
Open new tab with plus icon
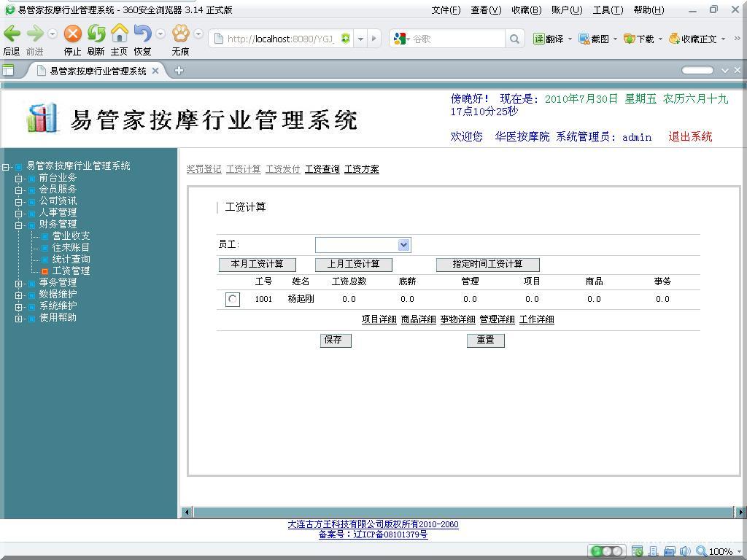click(179, 71)
